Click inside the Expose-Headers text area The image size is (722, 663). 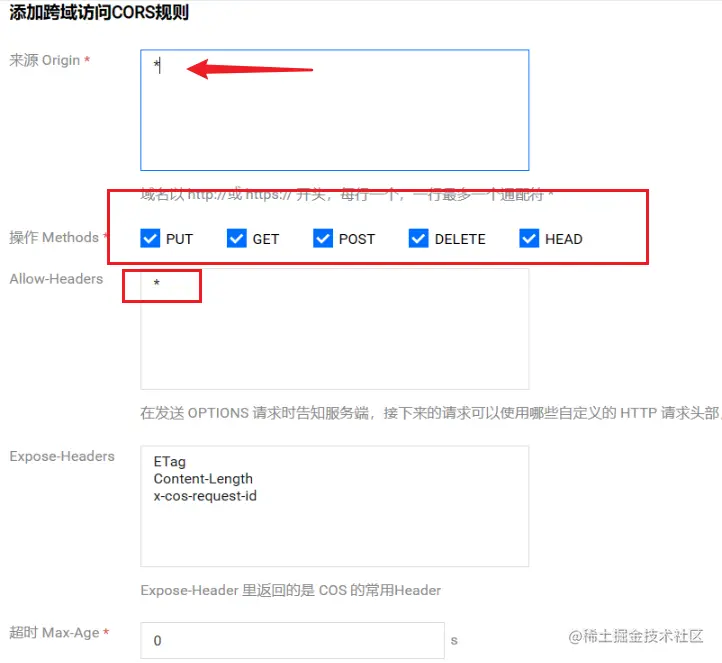[335, 506]
